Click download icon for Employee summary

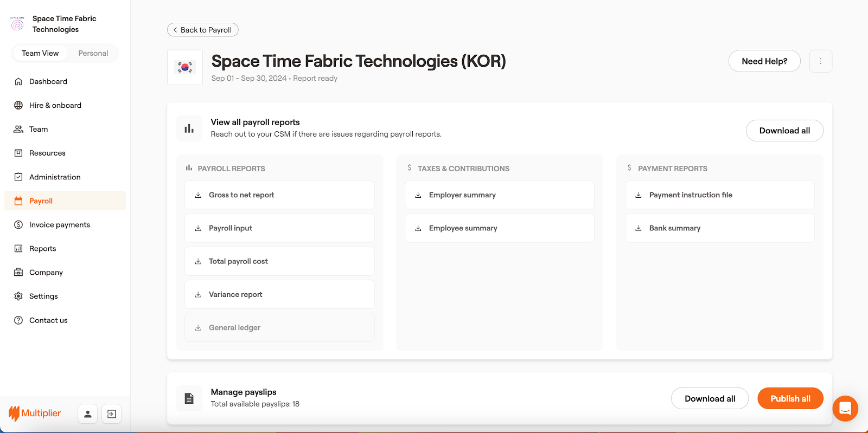[x=418, y=228]
